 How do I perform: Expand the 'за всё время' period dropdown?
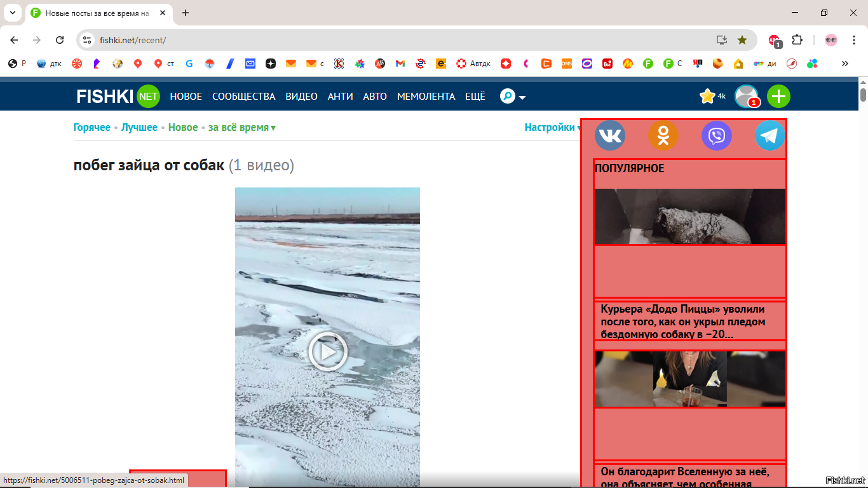[241, 128]
